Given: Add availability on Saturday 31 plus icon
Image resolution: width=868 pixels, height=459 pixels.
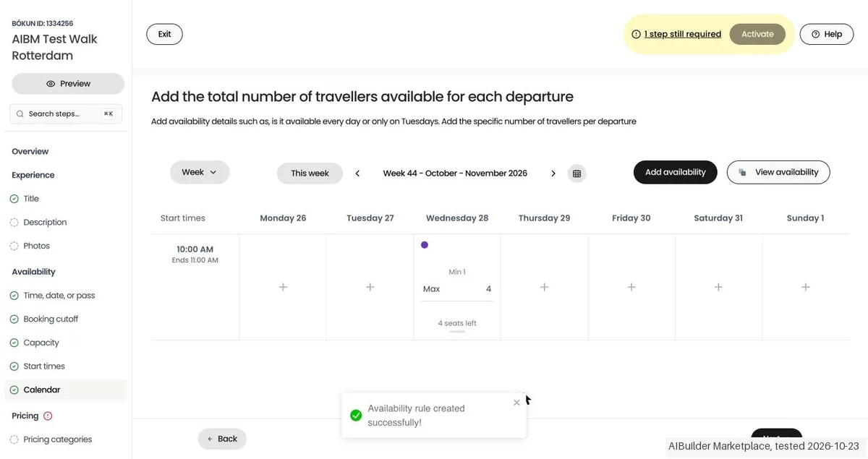Looking at the screenshot, I should [x=718, y=287].
